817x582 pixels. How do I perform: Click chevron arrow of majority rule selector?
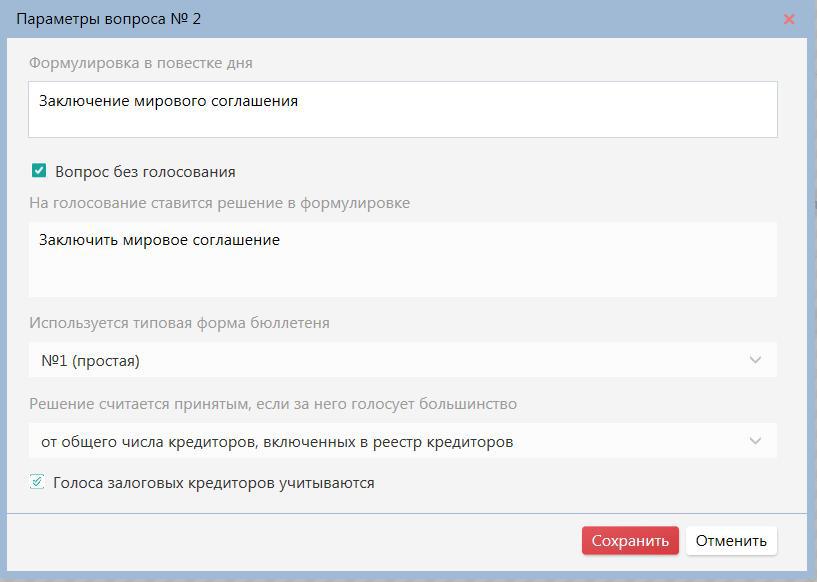pyautogui.click(x=755, y=441)
